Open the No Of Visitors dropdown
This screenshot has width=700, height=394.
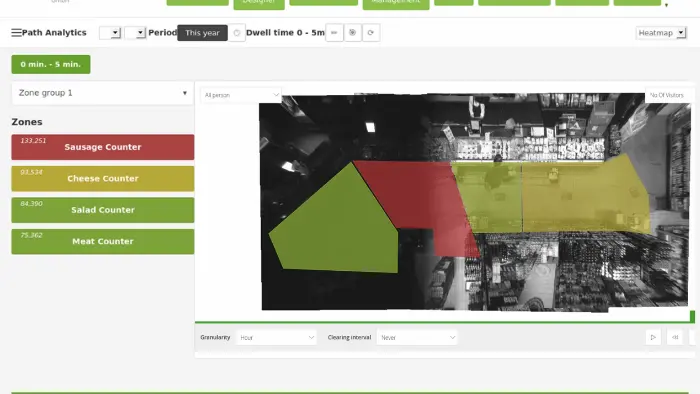pyautogui.click(x=670, y=95)
